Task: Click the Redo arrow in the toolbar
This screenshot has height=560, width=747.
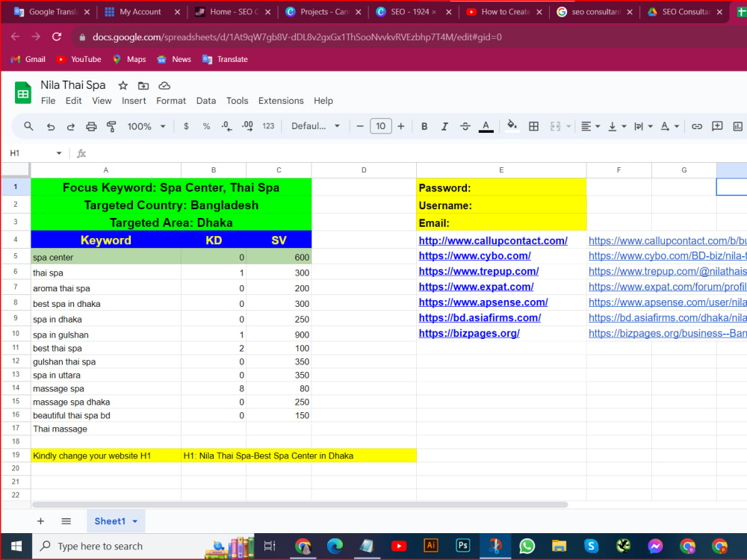Action: (70, 126)
